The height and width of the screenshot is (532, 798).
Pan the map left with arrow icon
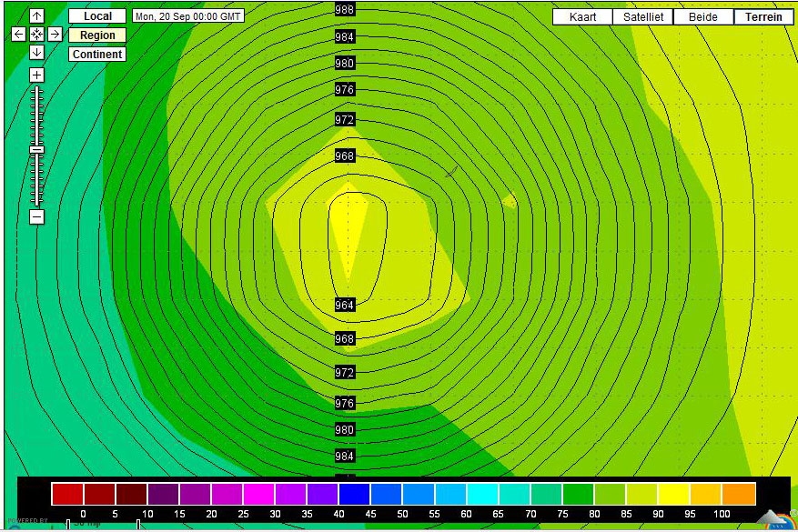pyautogui.click(x=18, y=34)
